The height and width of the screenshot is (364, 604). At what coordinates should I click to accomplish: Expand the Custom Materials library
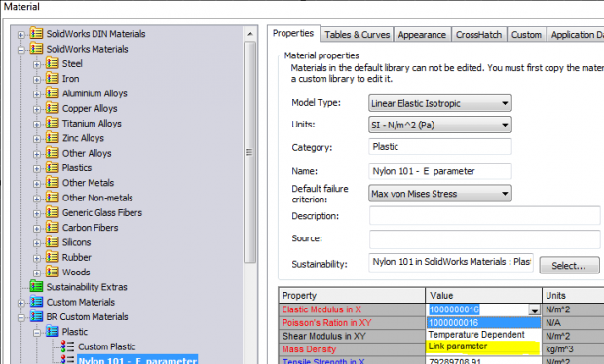coord(21,303)
